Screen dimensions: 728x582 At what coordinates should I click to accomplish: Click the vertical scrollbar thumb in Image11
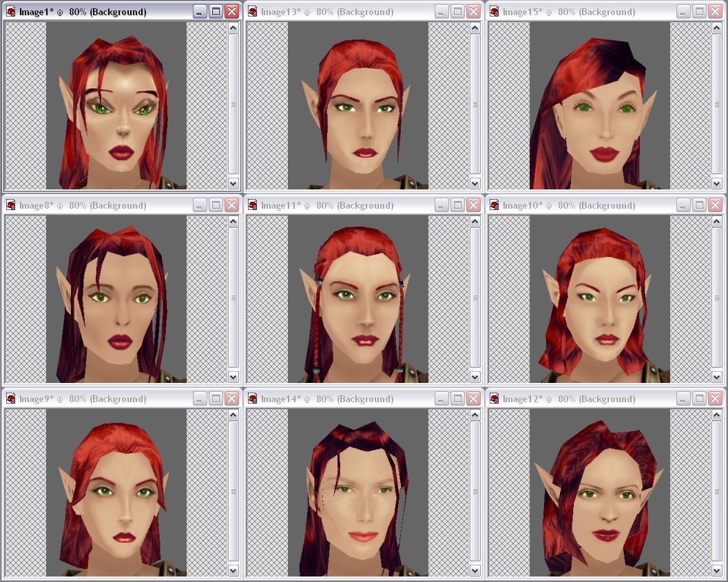(x=475, y=298)
